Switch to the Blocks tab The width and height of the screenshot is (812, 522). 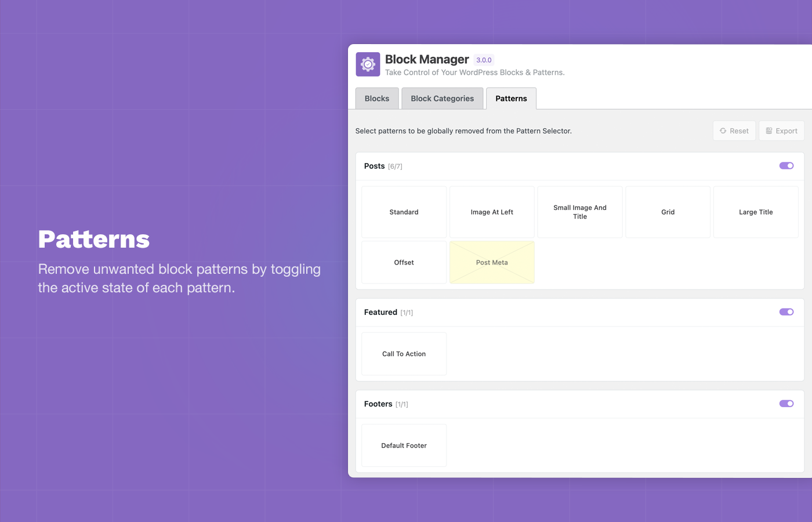tap(377, 99)
